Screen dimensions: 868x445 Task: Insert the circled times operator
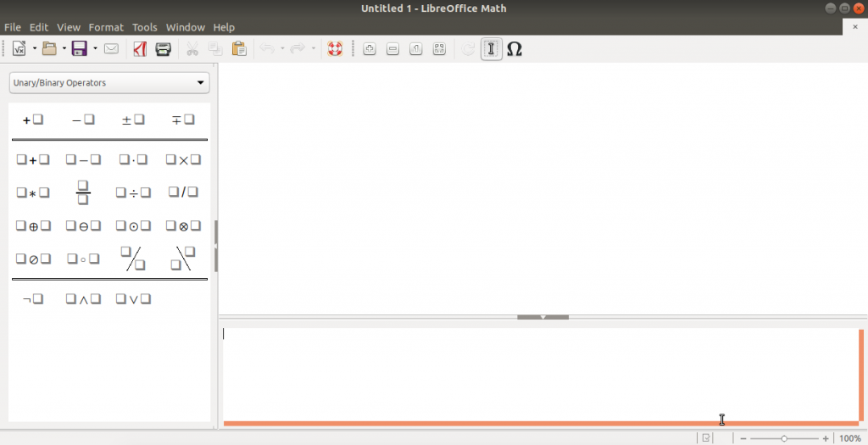[x=183, y=225]
